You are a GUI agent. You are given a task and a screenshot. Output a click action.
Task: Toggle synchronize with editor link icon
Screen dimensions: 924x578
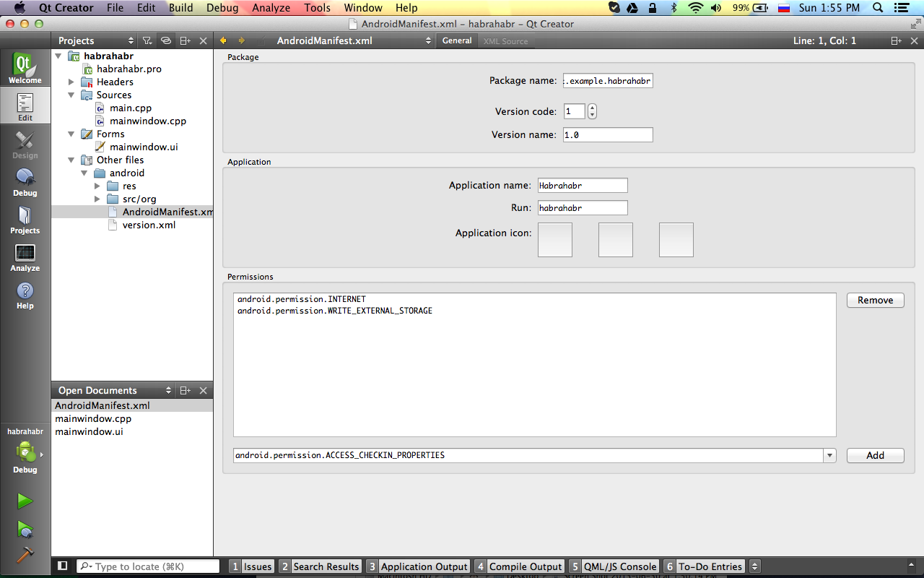[x=166, y=41]
